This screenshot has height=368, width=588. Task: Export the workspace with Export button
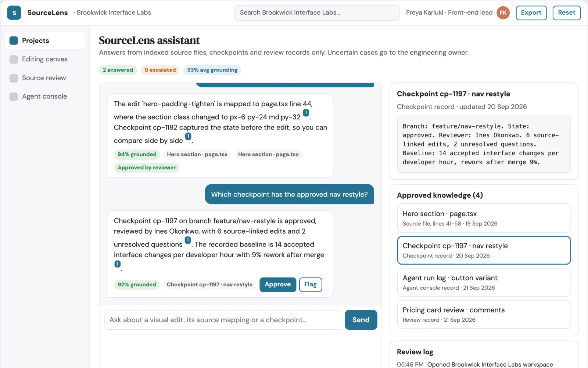[531, 13]
